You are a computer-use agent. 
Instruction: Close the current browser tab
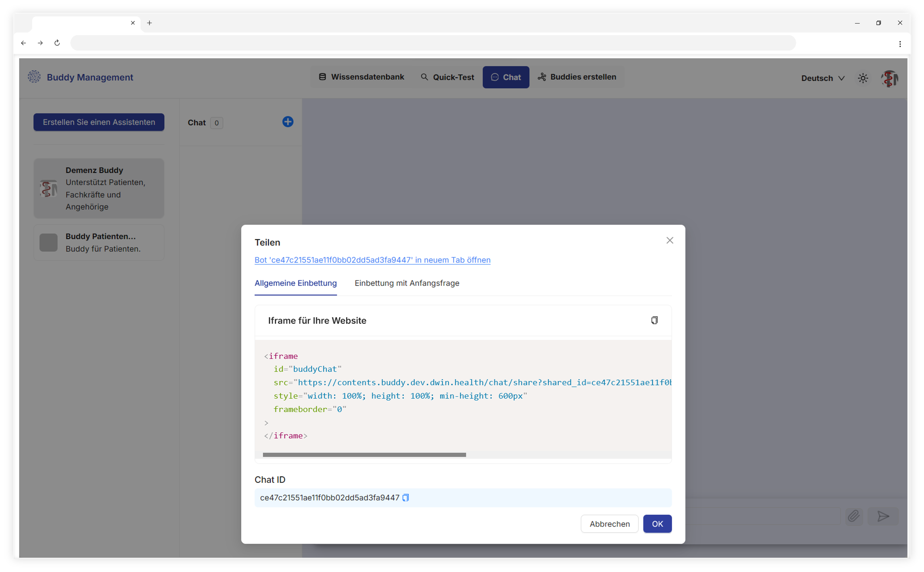click(133, 23)
